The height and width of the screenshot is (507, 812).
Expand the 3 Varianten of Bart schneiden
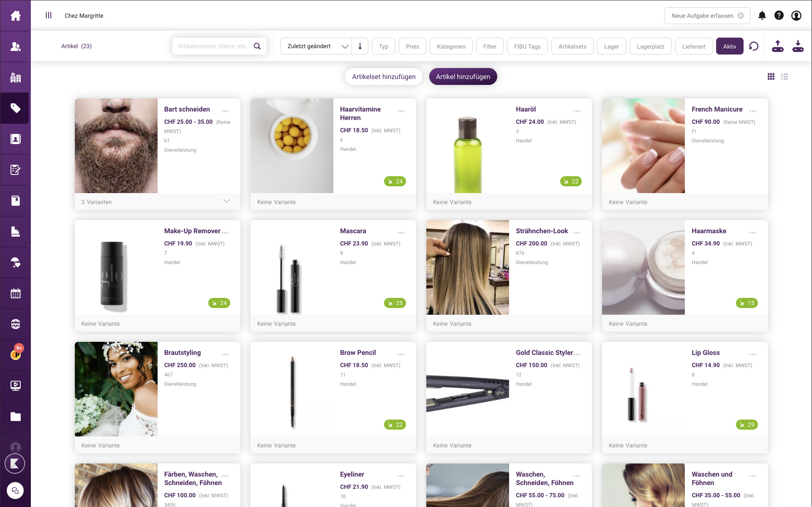click(226, 202)
